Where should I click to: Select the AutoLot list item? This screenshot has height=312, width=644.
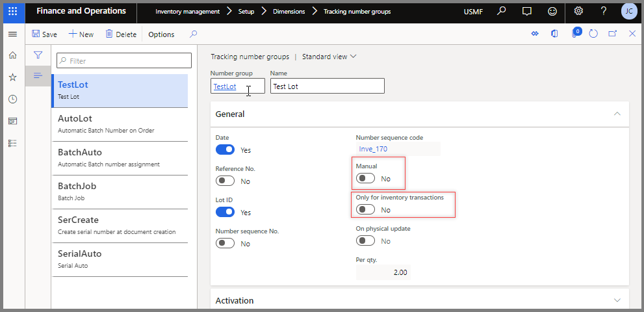tap(120, 125)
